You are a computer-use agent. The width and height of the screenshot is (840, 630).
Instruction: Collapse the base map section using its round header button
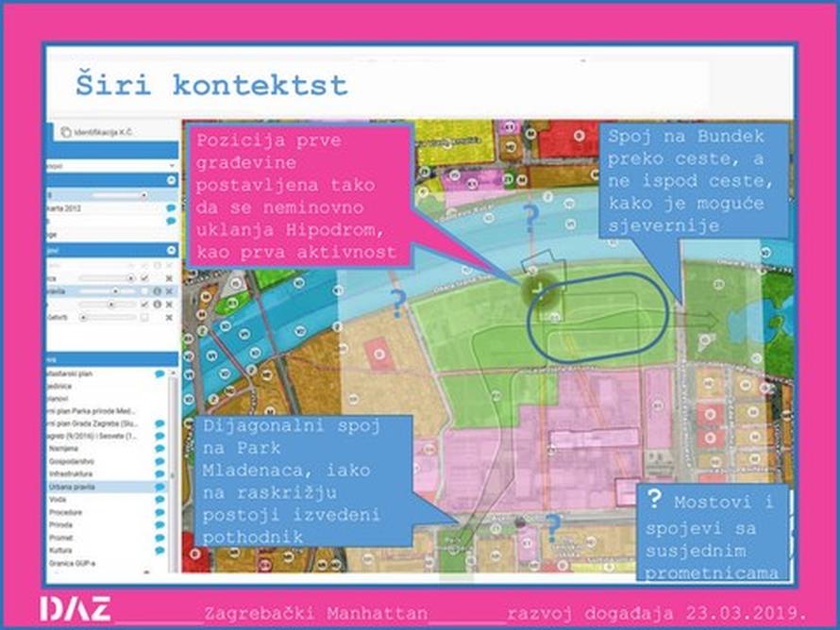click(171, 179)
